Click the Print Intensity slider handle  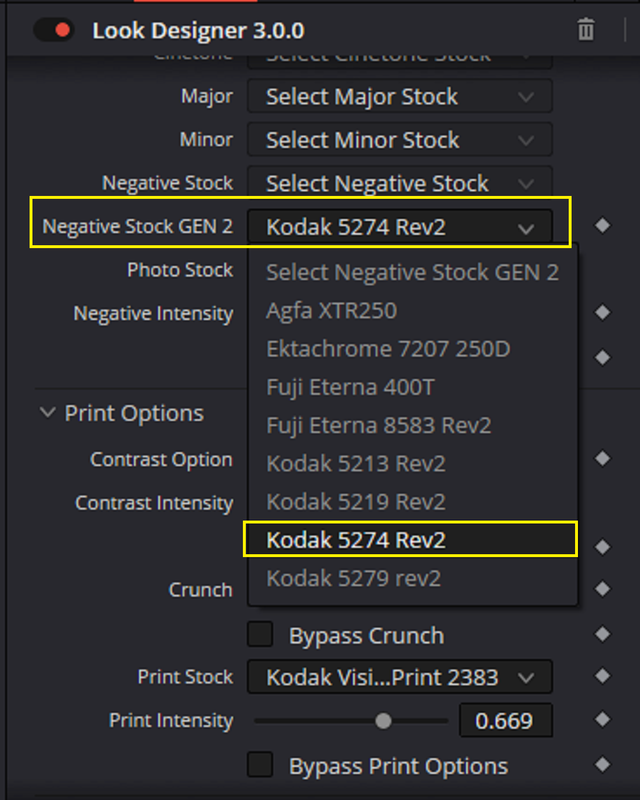click(383, 721)
